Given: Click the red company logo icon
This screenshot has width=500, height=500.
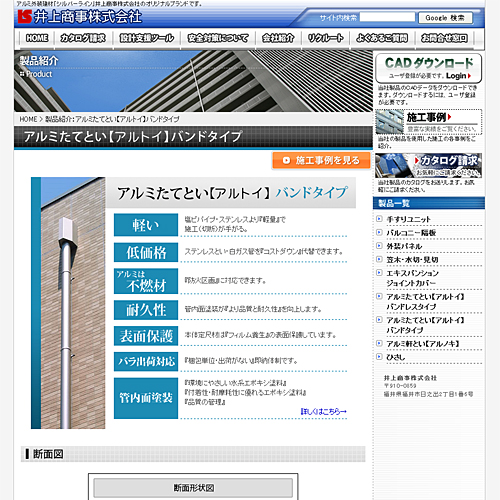Looking at the screenshot, I should 25,17.
